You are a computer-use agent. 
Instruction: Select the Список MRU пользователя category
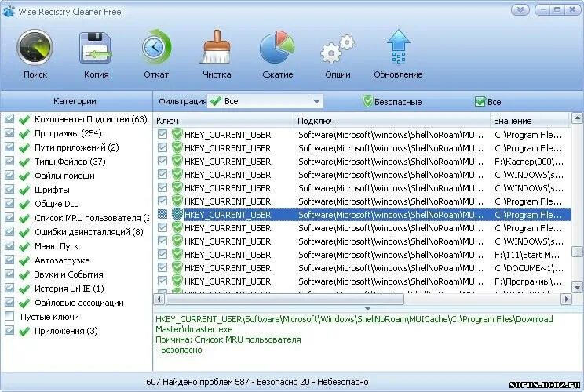(x=92, y=218)
